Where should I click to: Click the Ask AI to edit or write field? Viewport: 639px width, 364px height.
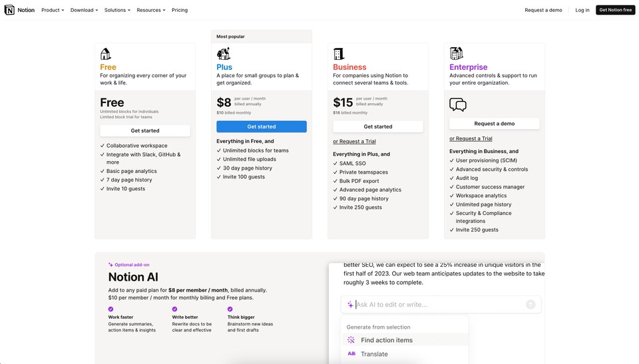point(441,305)
